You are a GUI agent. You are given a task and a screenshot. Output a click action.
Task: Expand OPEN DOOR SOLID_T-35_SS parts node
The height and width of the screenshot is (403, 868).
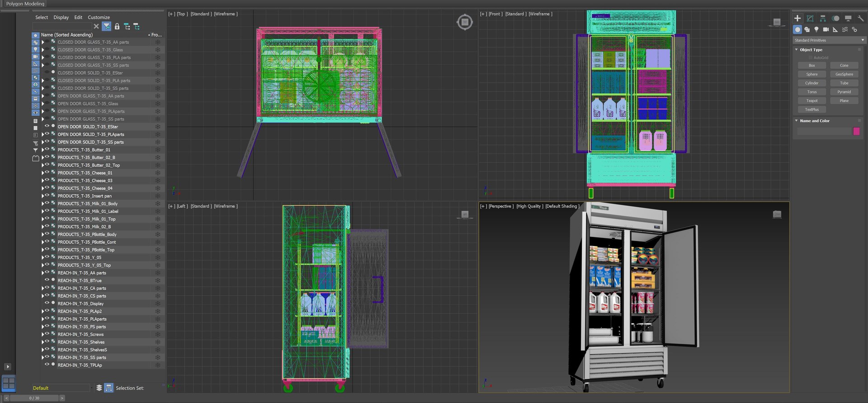pyautogui.click(x=43, y=142)
